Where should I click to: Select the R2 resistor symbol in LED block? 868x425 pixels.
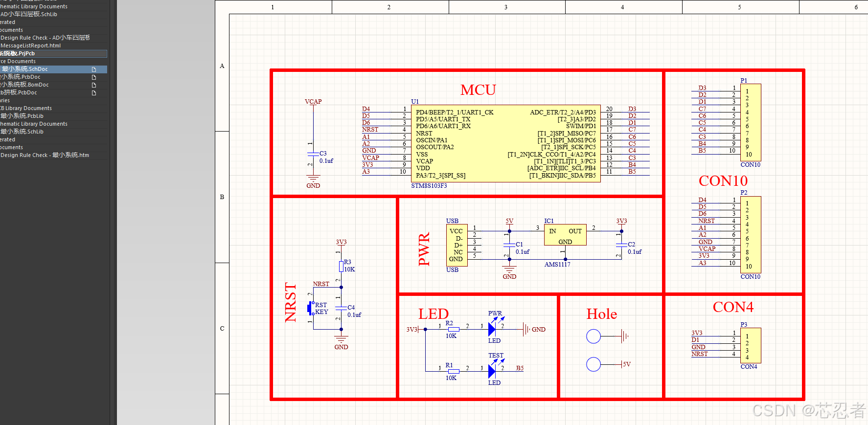coord(454,329)
